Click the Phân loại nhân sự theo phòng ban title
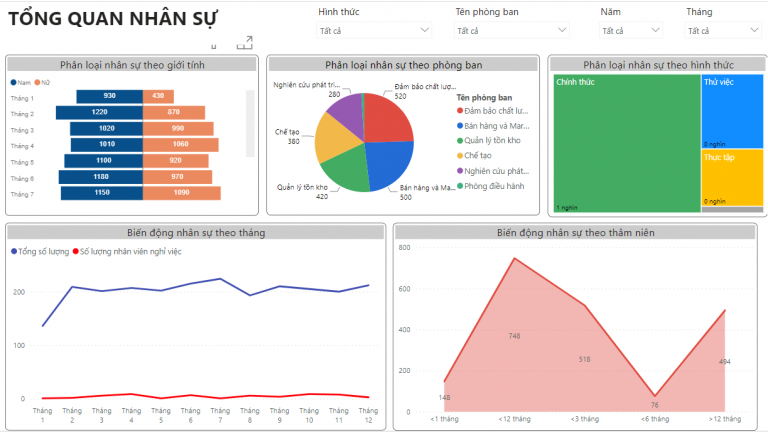This screenshot has width=768, height=432. [x=404, y=65]
